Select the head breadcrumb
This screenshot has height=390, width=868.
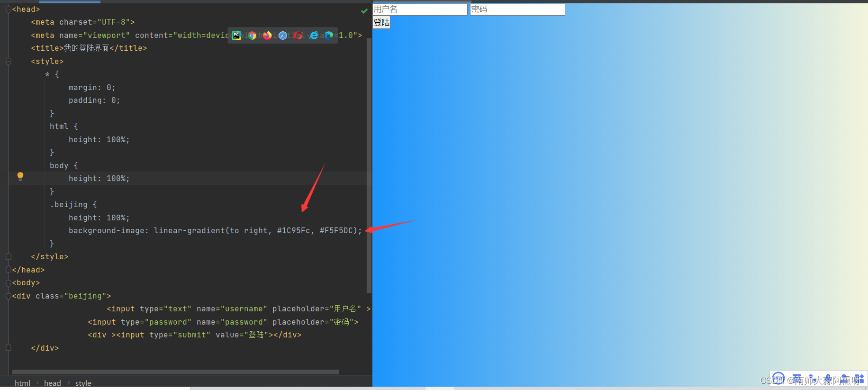(52, 383)
